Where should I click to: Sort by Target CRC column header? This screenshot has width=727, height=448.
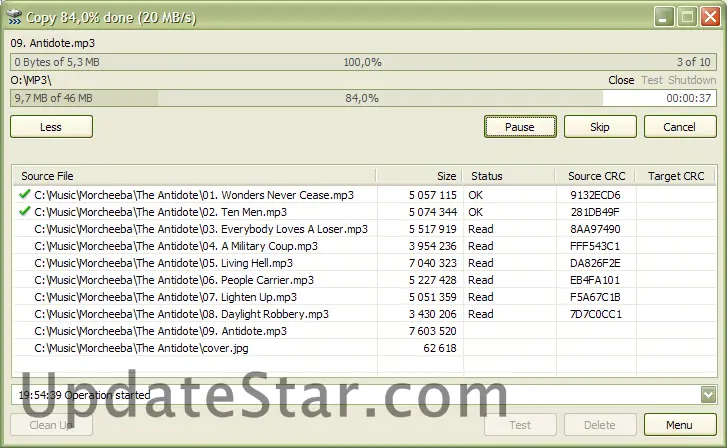coord(676,176)
